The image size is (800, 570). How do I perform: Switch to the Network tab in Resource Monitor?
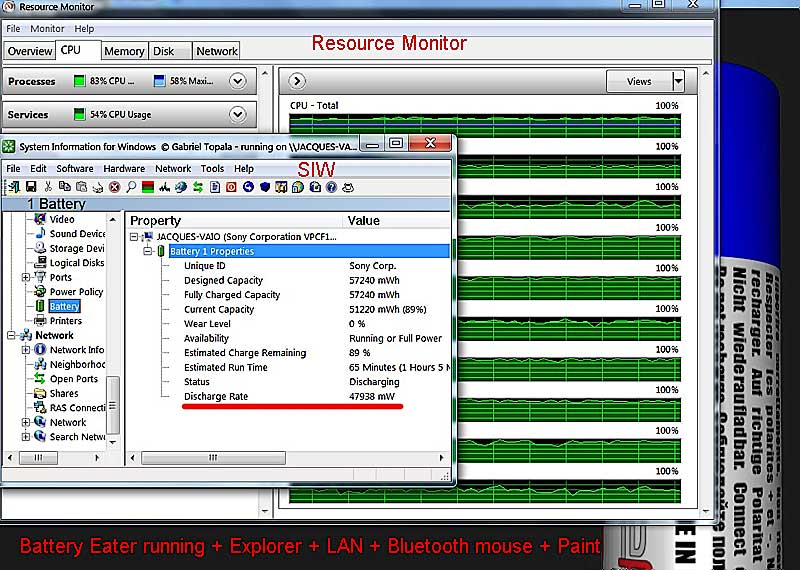(217, 51)
